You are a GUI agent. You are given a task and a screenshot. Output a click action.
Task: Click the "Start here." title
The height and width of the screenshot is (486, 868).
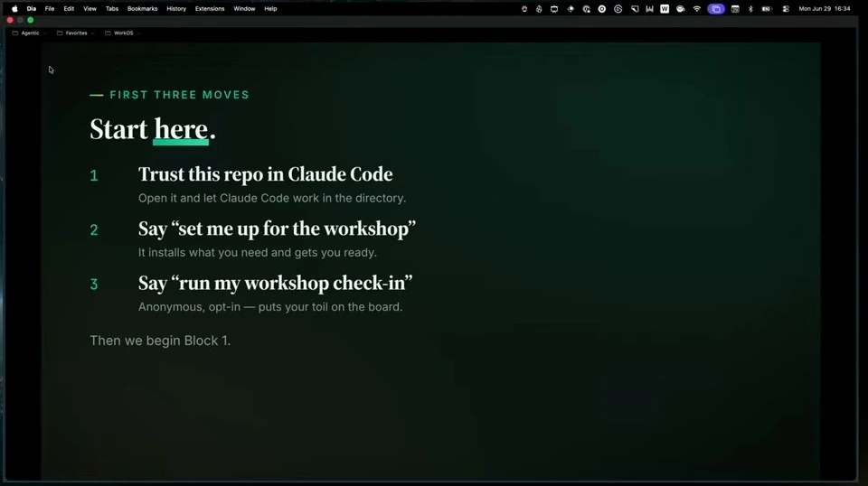153,129
